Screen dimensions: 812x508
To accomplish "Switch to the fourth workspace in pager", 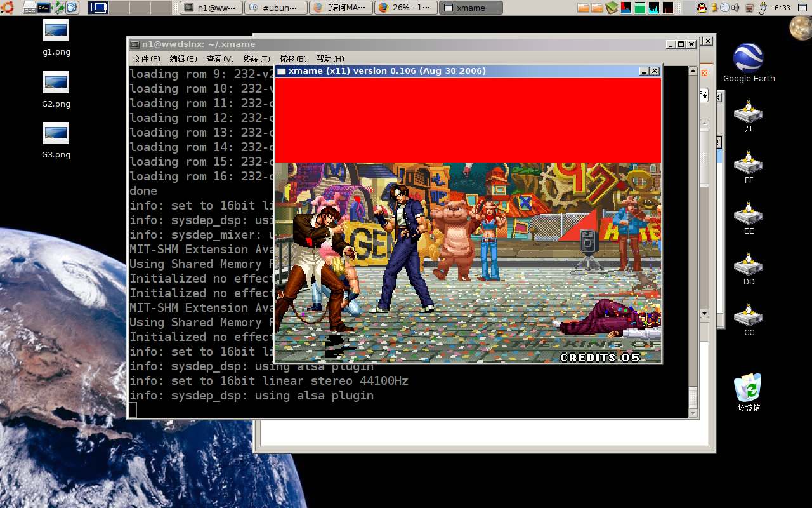I will pyautogui.click(x=161, y=8).
